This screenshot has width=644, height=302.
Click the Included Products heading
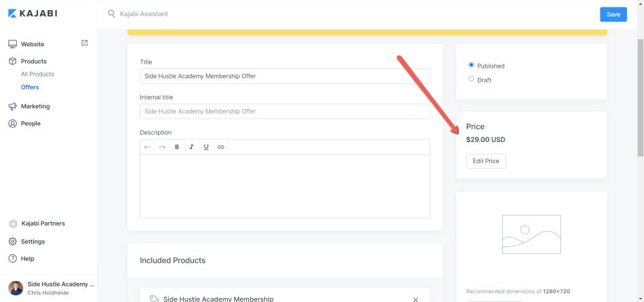tap(172, 260)
